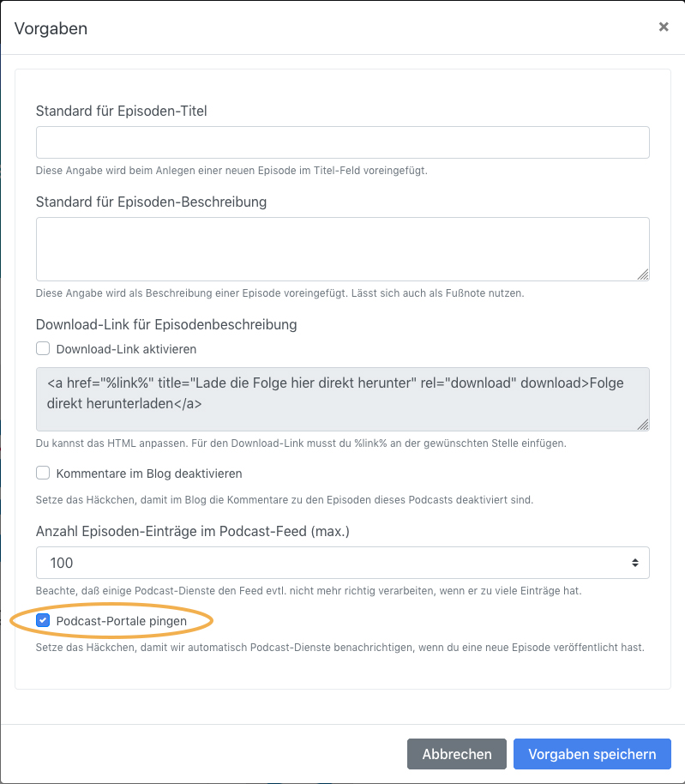Viewport: 685px width, 784px height.
Task: Uncheck the Podcast-Portale pingen checkbox
Action: click(43, 620)
